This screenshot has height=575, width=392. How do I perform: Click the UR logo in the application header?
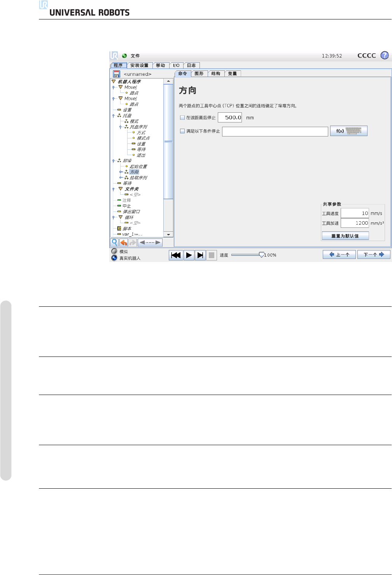click(x=114, y=56)
